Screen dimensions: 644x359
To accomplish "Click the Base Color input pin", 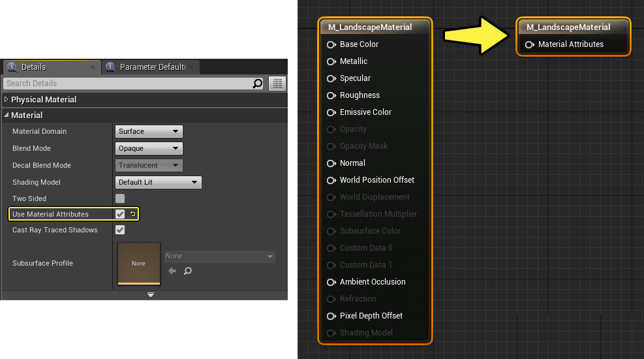I will (331, 44).
